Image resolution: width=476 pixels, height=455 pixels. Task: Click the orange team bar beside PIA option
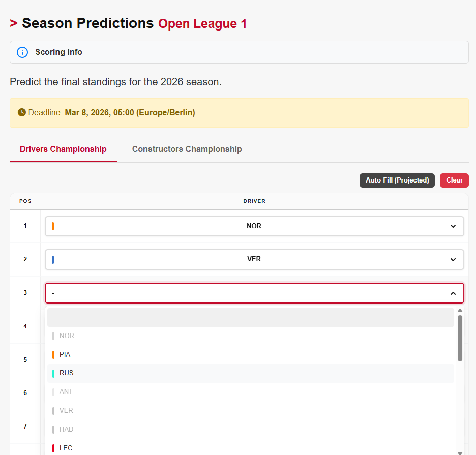[53, 354]
